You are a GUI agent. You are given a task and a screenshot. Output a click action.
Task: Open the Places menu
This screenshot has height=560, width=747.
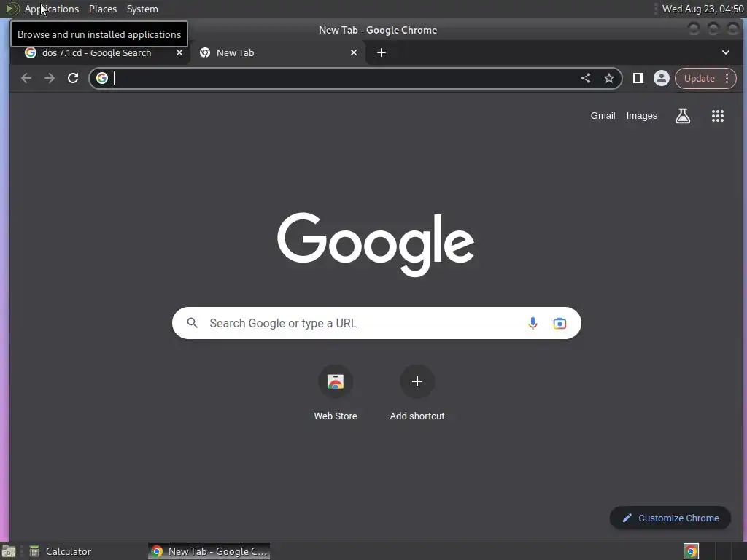[x=103, y=9]
